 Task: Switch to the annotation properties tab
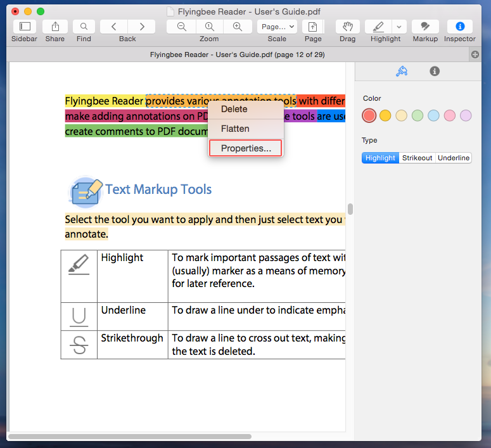[402, 71]
